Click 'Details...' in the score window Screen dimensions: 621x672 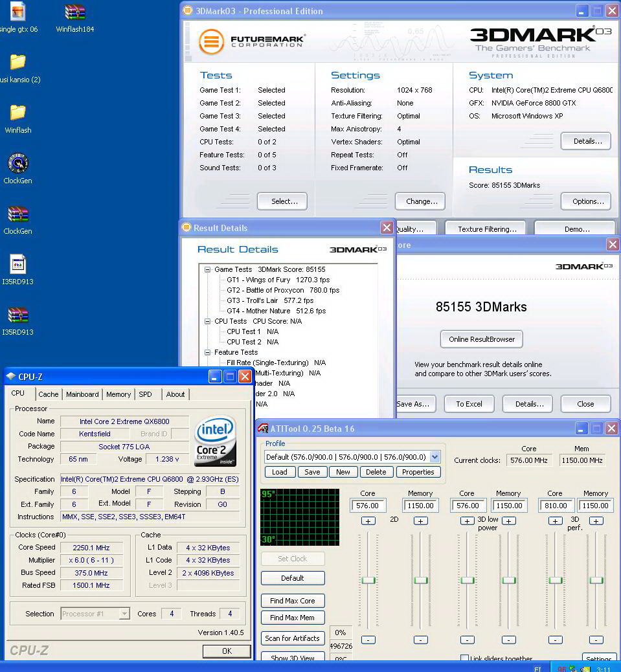coord(528,404)
